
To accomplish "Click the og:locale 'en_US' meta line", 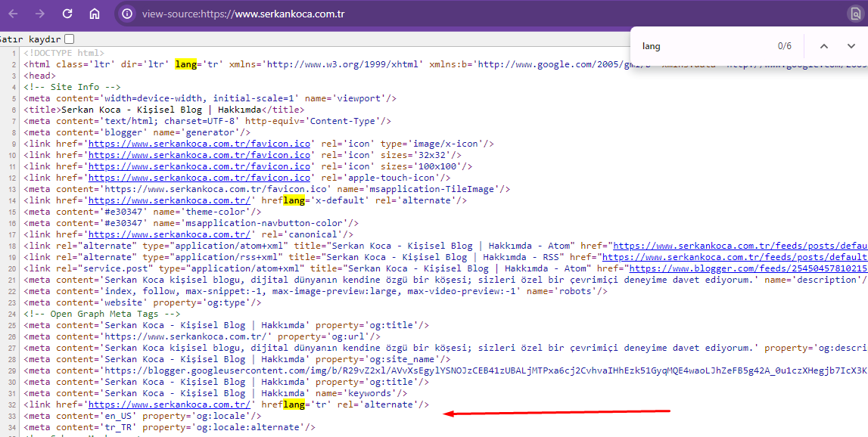I will (x=142, y=416).
